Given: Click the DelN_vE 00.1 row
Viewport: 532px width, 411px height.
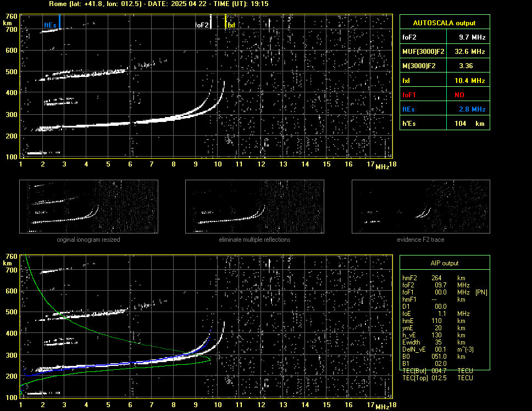Looking at the screenshot, I should pos(438,349).
